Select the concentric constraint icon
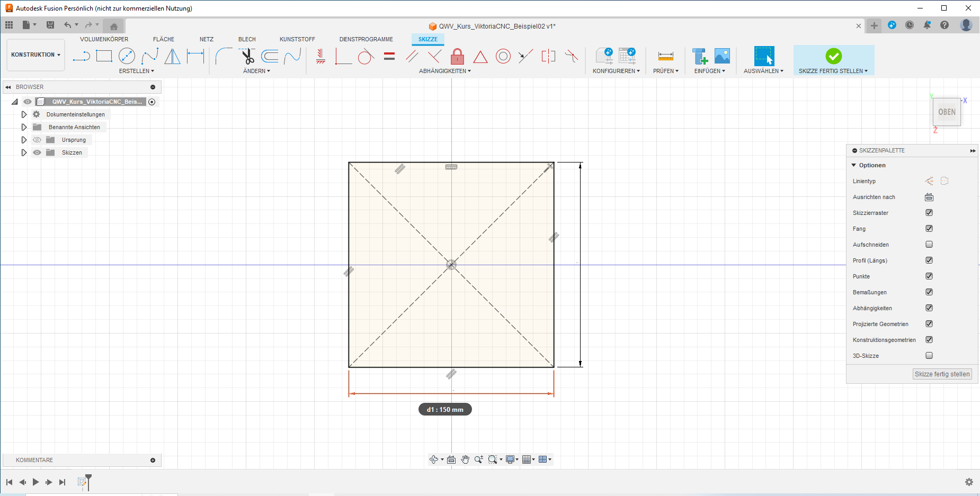 pyautogui.click(x=503, y=56)
